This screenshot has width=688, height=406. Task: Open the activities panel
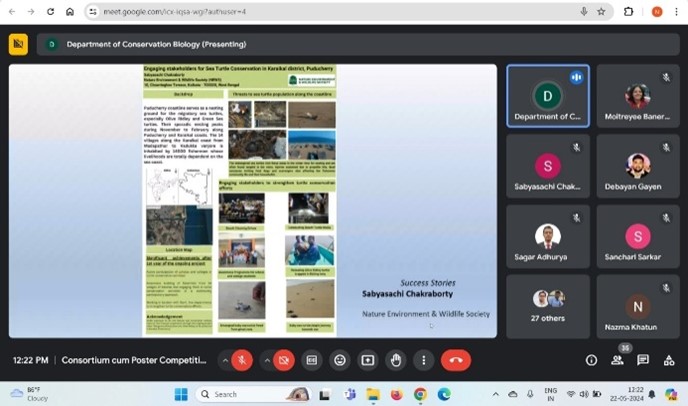[x=668, y=360]
